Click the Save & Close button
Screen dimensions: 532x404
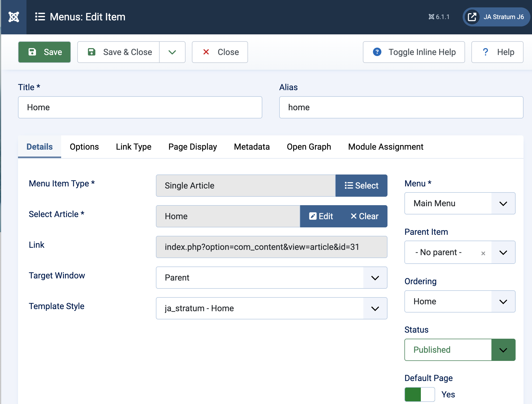[x=119, y=52]
